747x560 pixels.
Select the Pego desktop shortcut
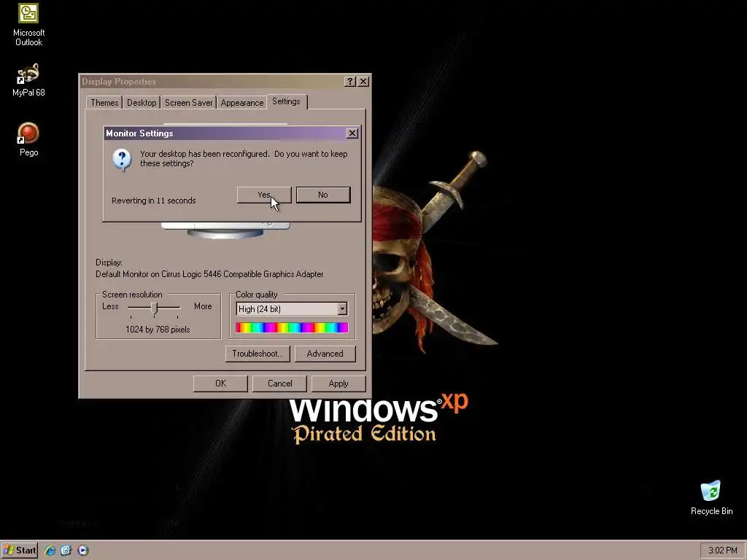coord(28,139)
